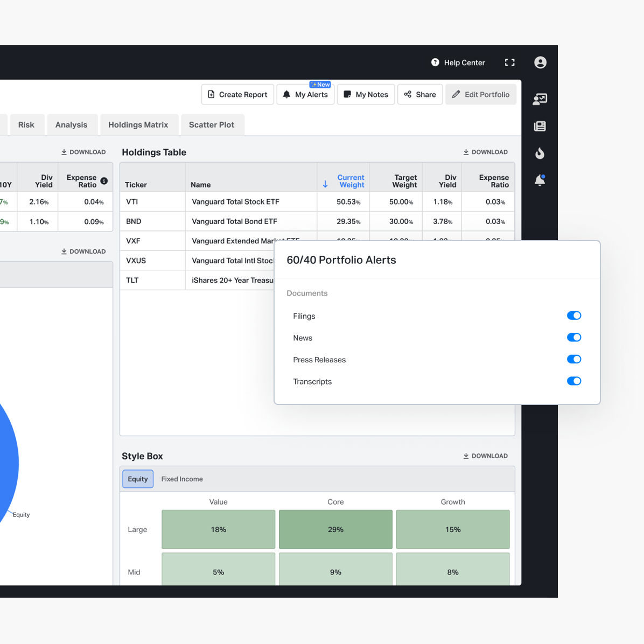
Task: Disable Transcripts alerts toggle
Action: coord(573,381)
